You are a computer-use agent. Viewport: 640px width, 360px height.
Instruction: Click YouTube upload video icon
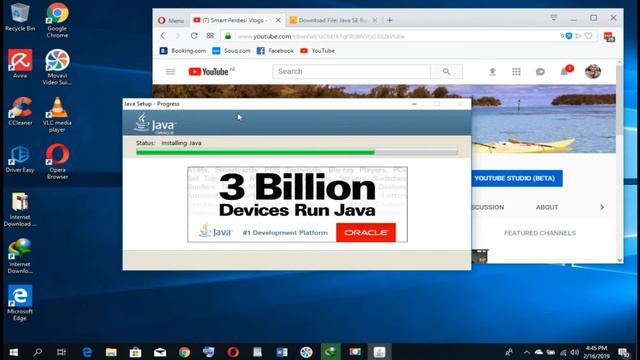tap(492, 72)
